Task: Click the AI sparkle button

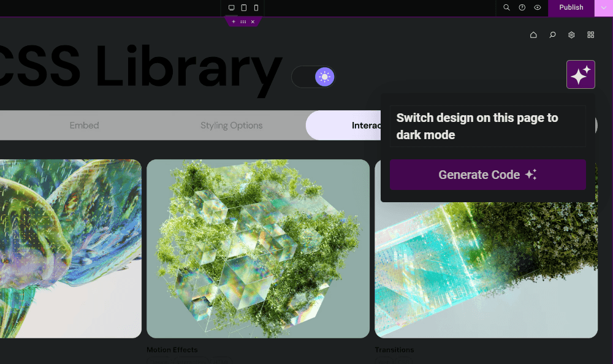Action: (581, 74)
